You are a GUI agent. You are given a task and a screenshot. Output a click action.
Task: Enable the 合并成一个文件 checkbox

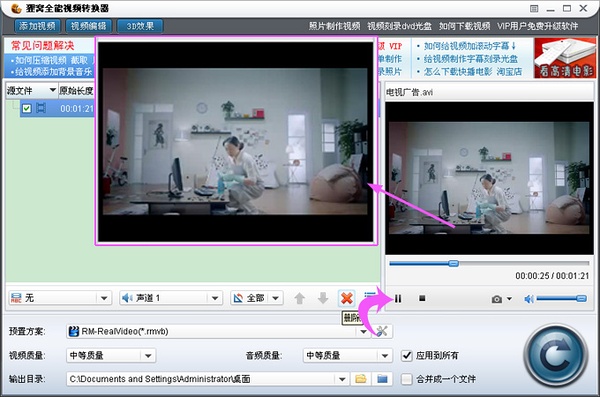(406, 379)
